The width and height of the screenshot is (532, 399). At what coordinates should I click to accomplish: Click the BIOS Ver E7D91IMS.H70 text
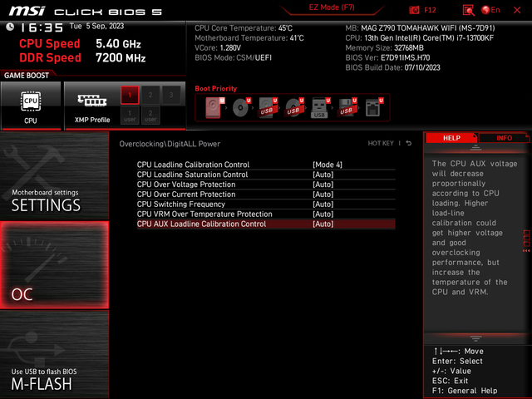[387, 57]
